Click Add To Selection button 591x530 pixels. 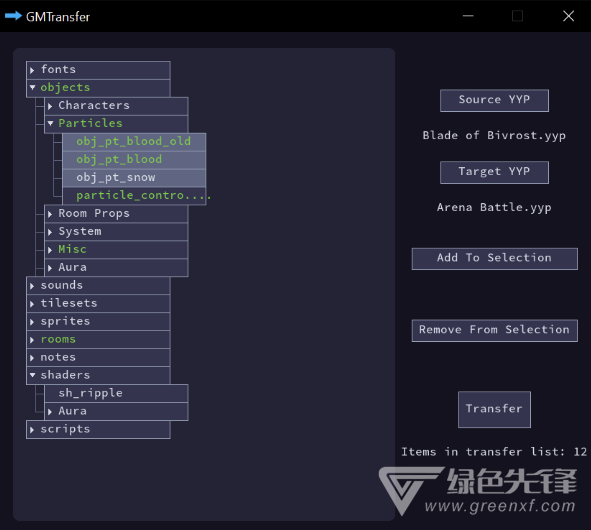pos(495,259)
